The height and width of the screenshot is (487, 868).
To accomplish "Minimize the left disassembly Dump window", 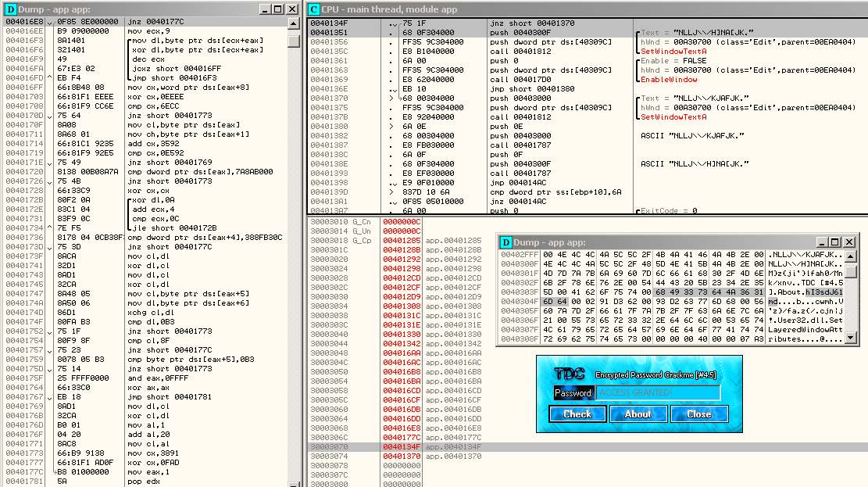I will 264,9.
